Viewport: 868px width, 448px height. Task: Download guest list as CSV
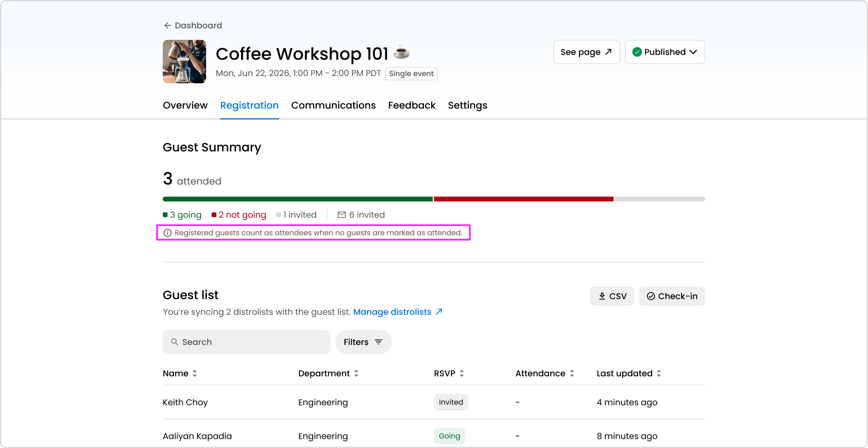tap(612, 296)
